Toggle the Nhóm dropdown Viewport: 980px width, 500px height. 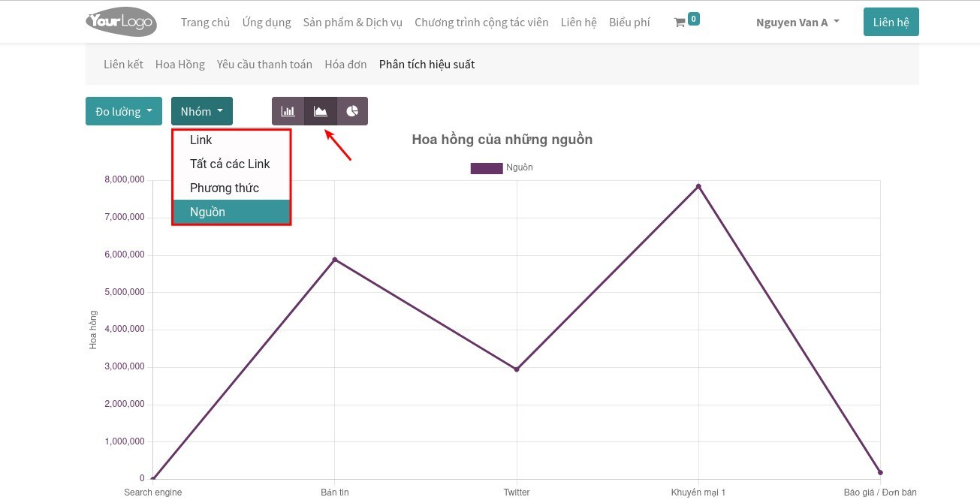(202, 111)
